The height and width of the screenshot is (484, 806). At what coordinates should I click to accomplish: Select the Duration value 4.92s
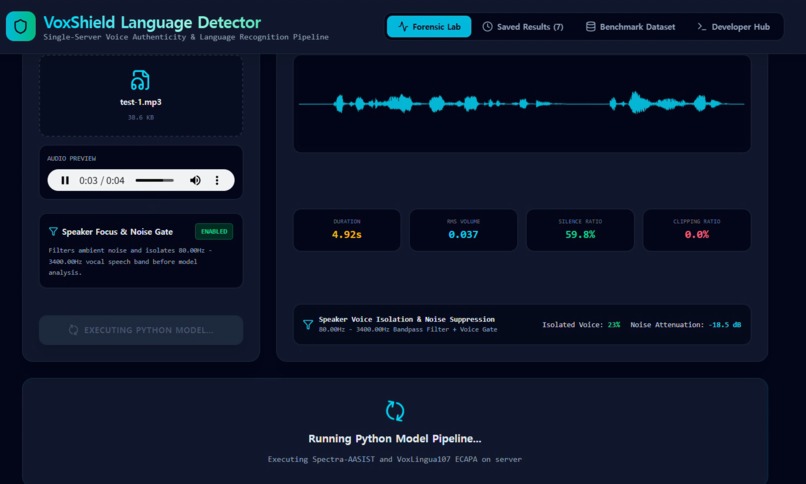(x=346, y=235)
